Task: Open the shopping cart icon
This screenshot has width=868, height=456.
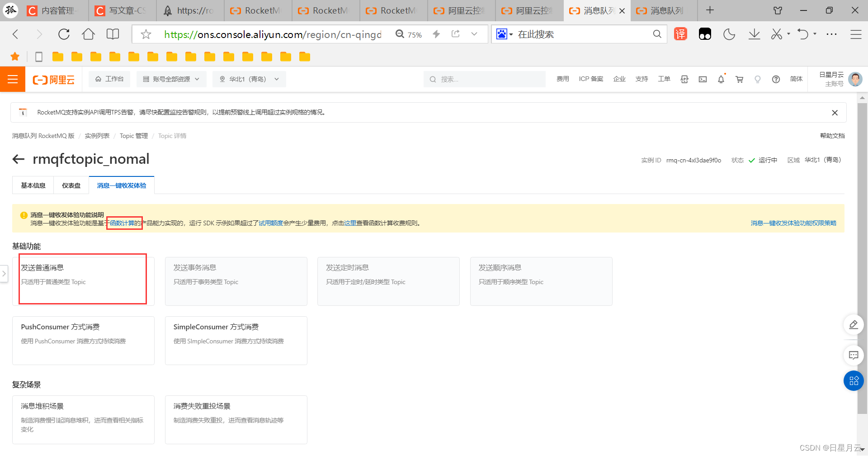Action: 740,79
